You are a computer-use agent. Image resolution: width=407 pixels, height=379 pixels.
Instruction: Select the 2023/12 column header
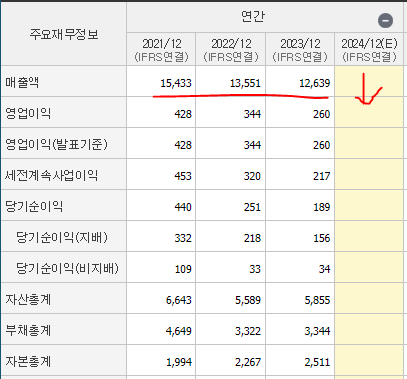pos(300,50)
